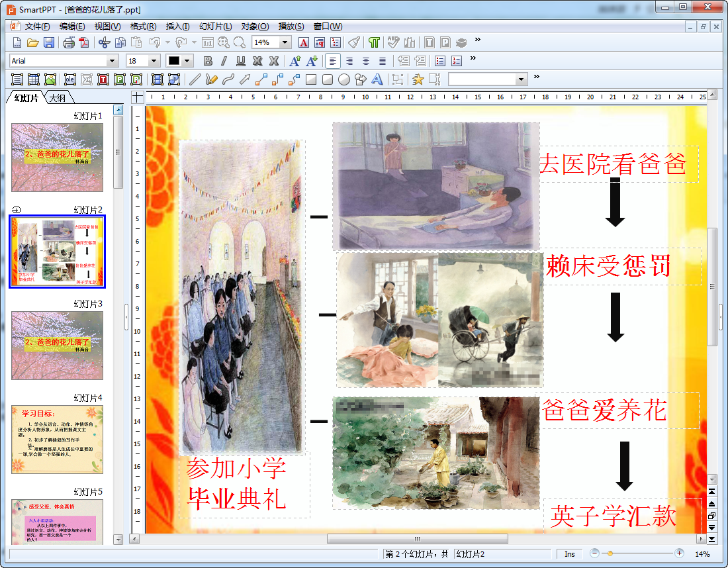Open the 文件(F) menu
The height and width of the screenshot is (568, 728).
[36, 26]
